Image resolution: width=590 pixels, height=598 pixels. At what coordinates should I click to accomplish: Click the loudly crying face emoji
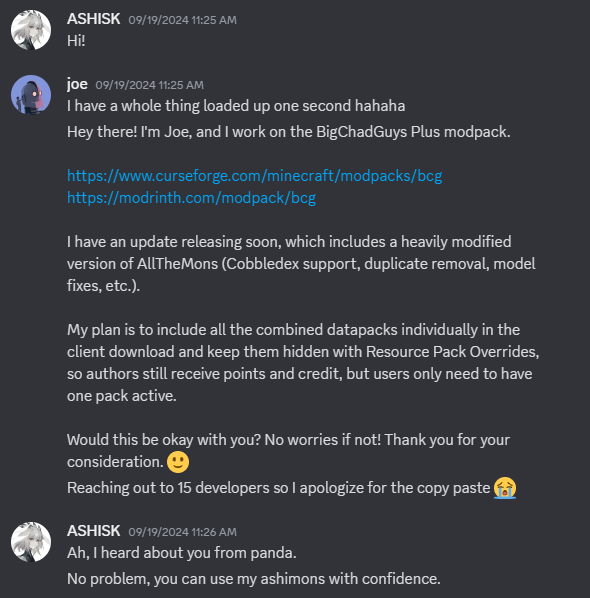(x=505, y=488)
